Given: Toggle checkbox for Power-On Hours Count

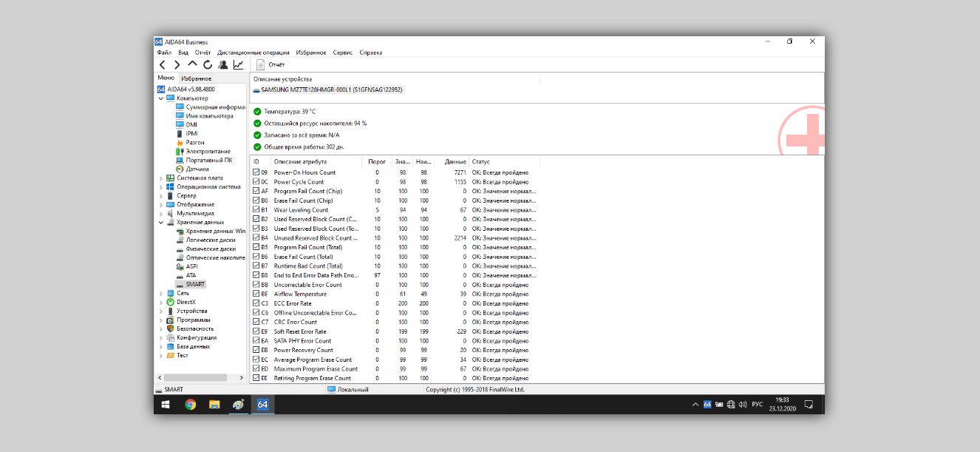Looking at the screenshot, I should [x=256, y=172].
